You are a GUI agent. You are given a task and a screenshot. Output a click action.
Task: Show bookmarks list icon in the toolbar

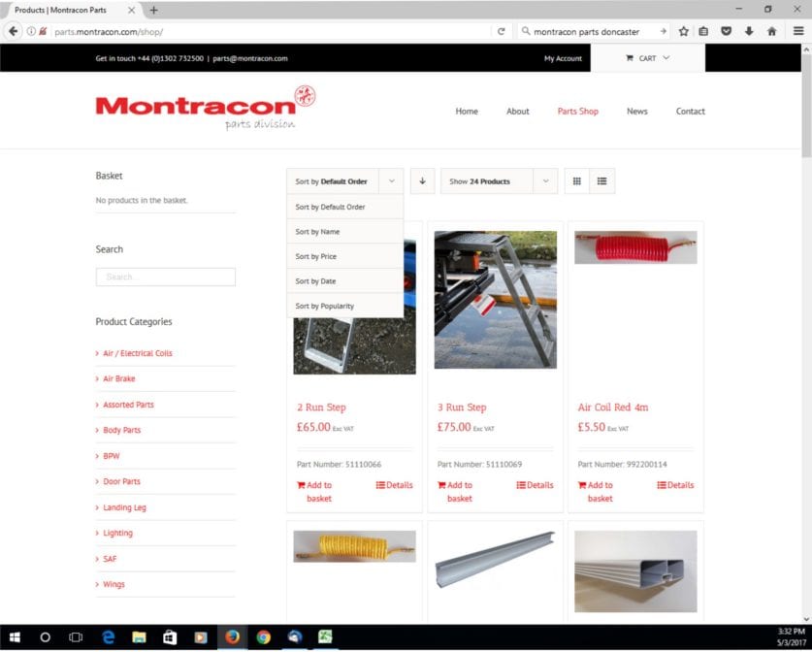coord(703,32)
